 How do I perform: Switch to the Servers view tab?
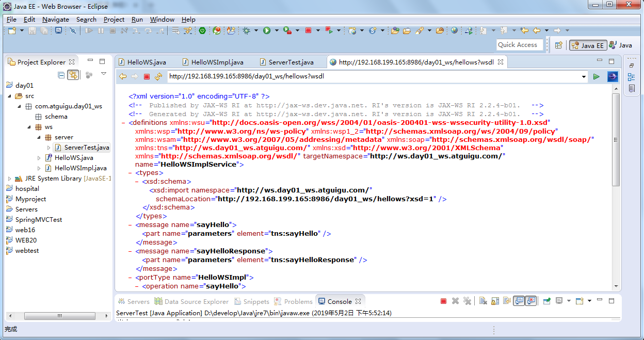click(134, 301)
